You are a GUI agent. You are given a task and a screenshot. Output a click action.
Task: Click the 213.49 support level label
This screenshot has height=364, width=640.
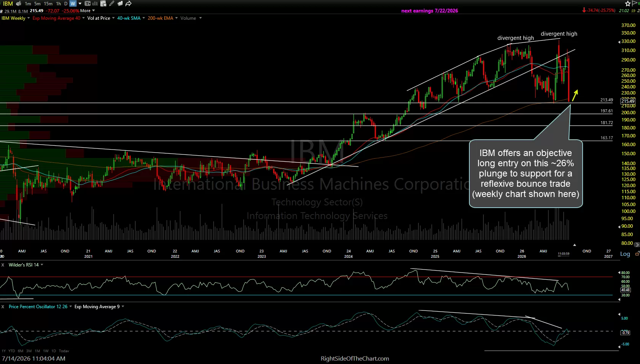(607, 100)
